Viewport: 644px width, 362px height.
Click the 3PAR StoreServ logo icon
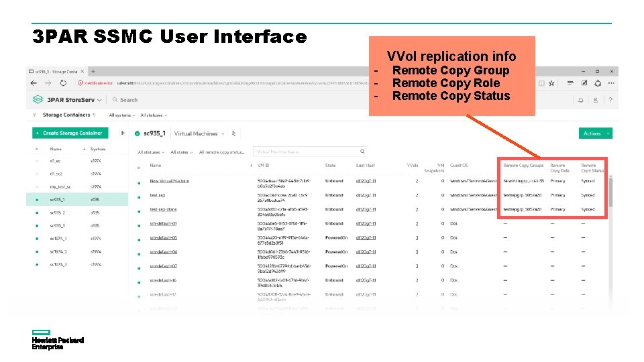tap(38, 99)
